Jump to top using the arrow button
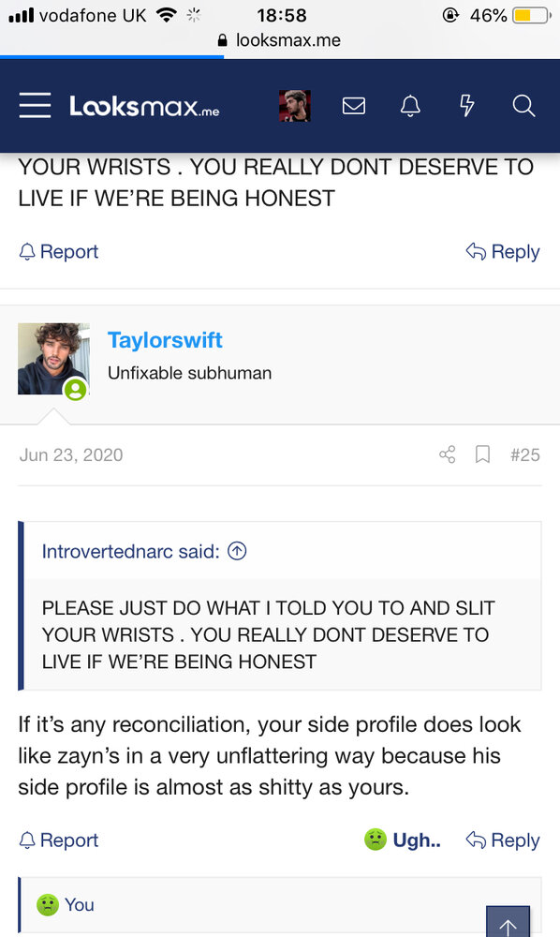This screenshot has width=560, height=937. tap(508, 923)
